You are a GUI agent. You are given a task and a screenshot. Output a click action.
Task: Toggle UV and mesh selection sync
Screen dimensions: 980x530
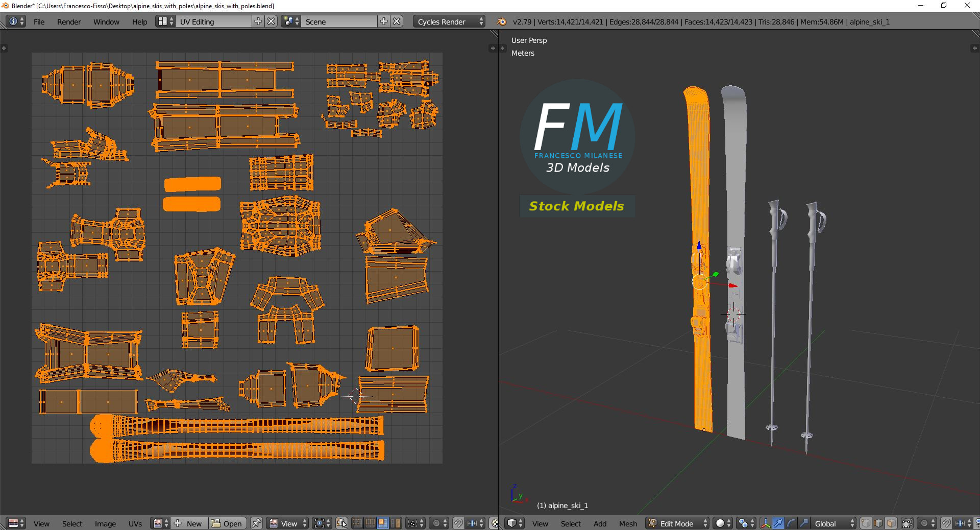click(x=342, y=523)
